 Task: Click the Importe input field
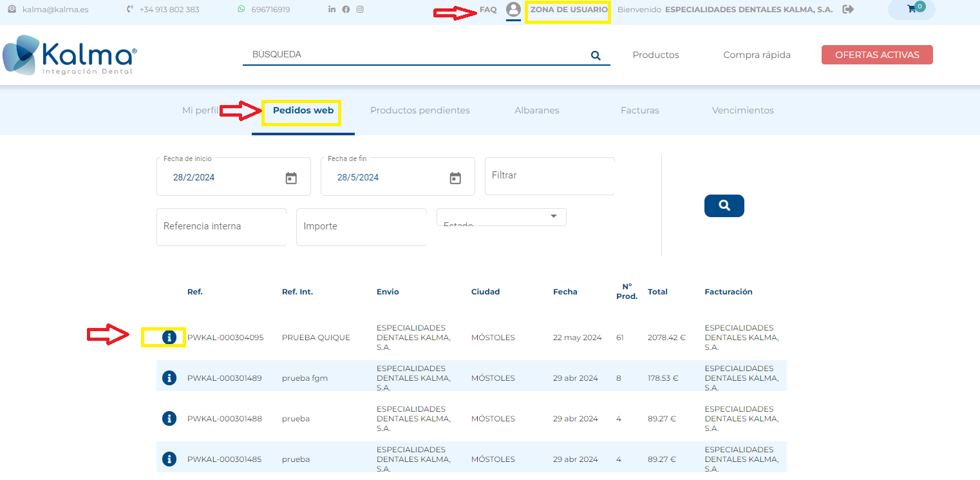point(361,226)
